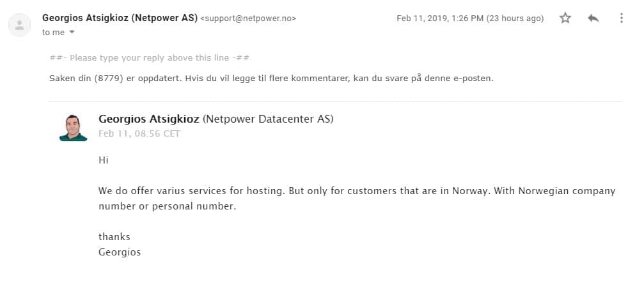Open the three-dot more options menu
This screenshot has height=281, width=644.
tap(622, 18)
